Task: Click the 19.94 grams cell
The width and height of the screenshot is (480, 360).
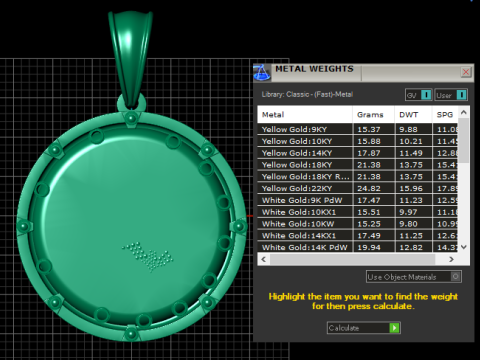Action: pyautogui.click(x=374, y=247)
